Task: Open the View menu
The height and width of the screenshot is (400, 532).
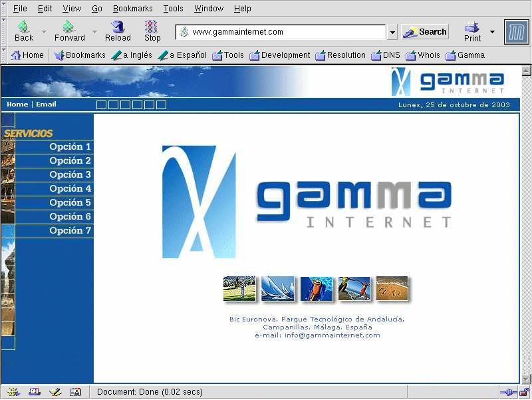Action: coord(71,9)
